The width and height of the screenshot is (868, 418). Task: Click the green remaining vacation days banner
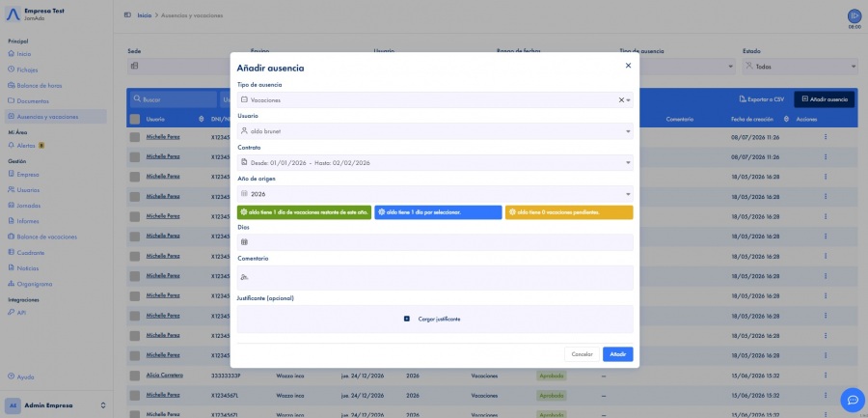(304, 212)
